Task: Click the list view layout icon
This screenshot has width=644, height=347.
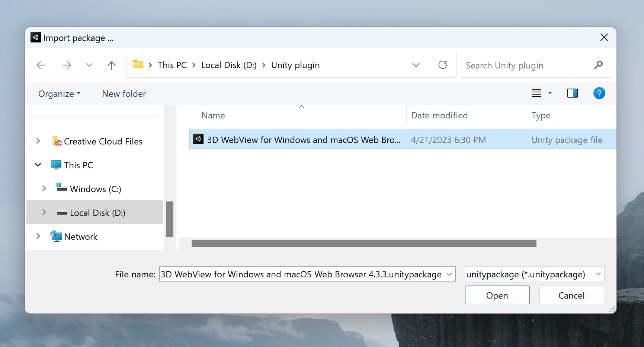Action: 536,93
